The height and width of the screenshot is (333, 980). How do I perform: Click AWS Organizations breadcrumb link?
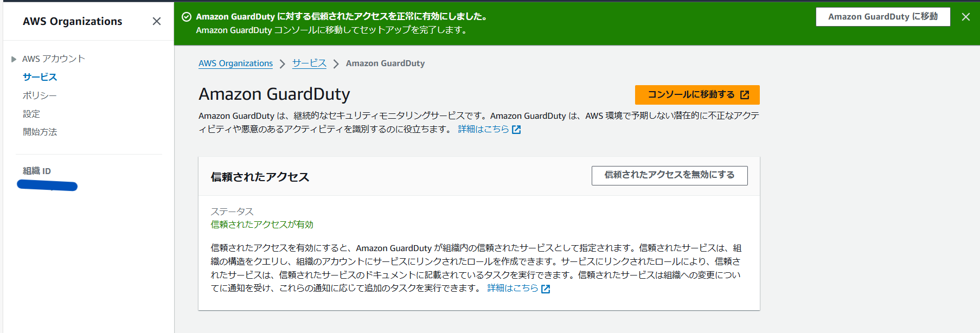pos(235,63)
